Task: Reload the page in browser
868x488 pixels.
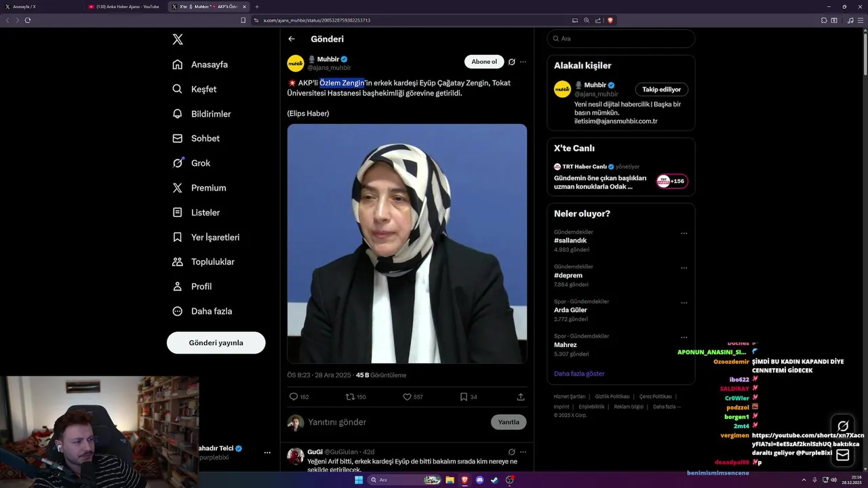Action: [x=28, y=20]
